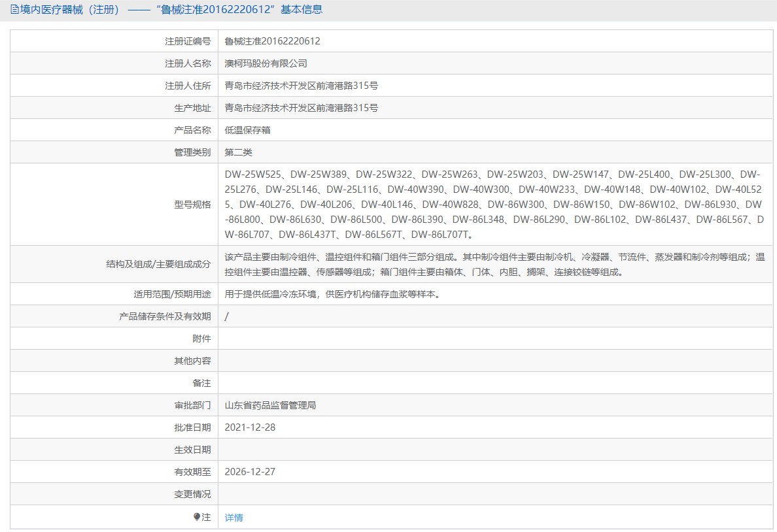Click the 生产地址 label
777x532 pixels.
click(192, 108)
